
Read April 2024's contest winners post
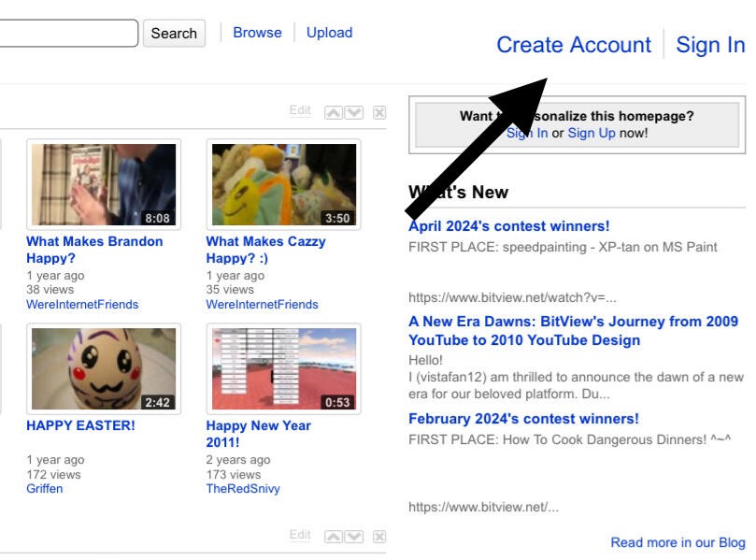pos(508,226)
